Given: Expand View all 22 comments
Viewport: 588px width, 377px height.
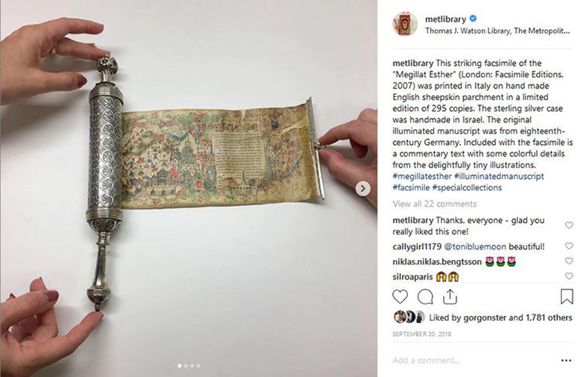Looking at the screenshot, I should click(x=435, y=204).
